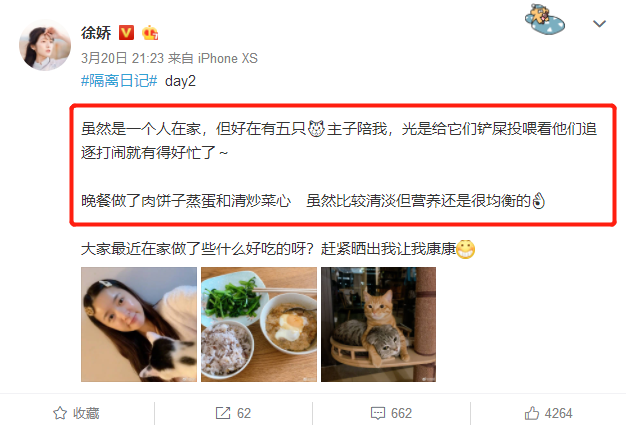Screen dimensions: 626x433
Task: Open the 662 comments count
Action: 401,413
